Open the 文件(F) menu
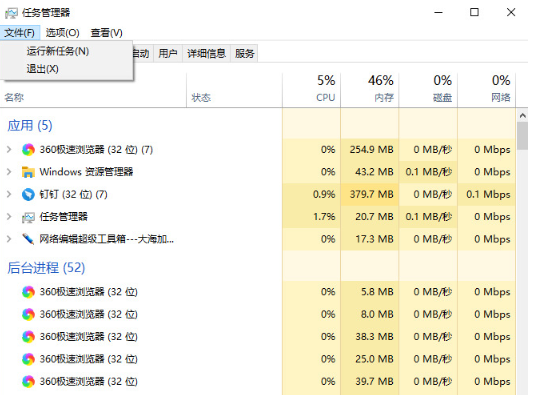This screenshot has height=395, width=533. (20, 33)
